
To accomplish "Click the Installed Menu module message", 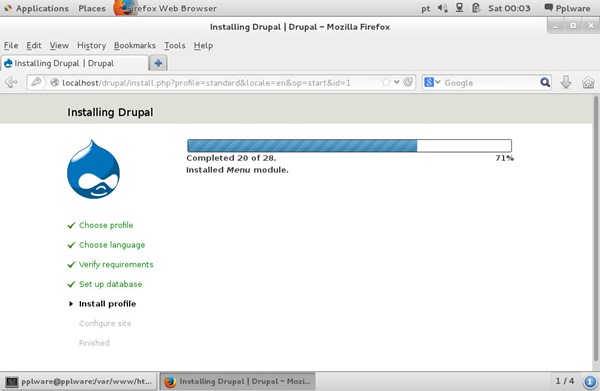I will coord(237,170).
